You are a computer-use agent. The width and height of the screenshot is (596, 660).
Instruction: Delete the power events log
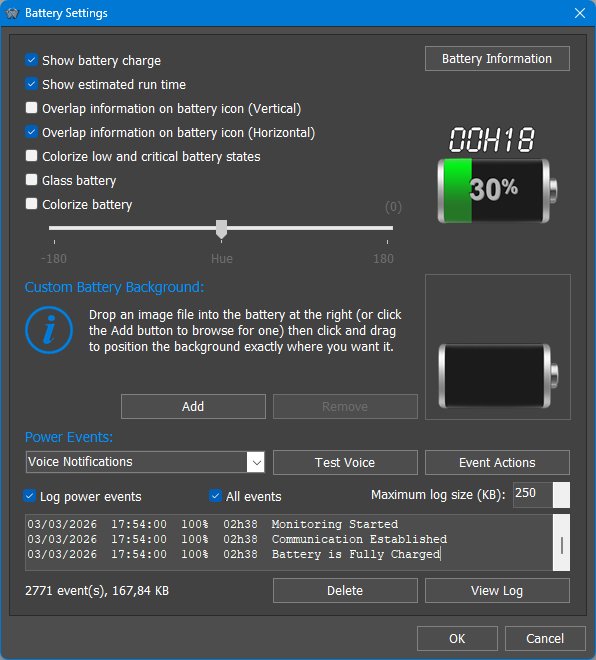345,591
